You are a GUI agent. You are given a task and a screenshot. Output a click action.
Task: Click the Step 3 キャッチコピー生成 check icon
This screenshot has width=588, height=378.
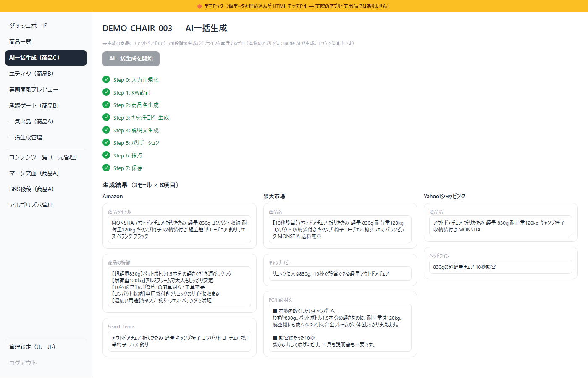pyautogui.click(x=106, y=117)
